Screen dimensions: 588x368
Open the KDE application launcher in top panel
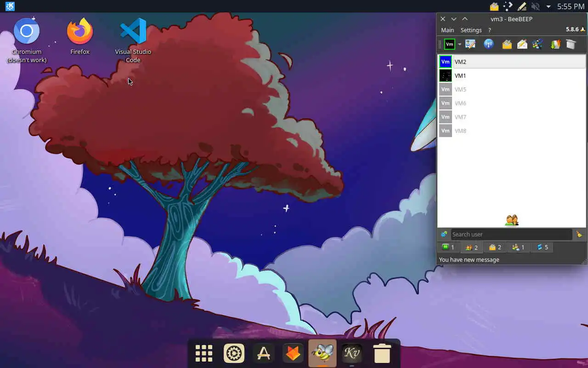pyautogui.click(x=10, y=6)
